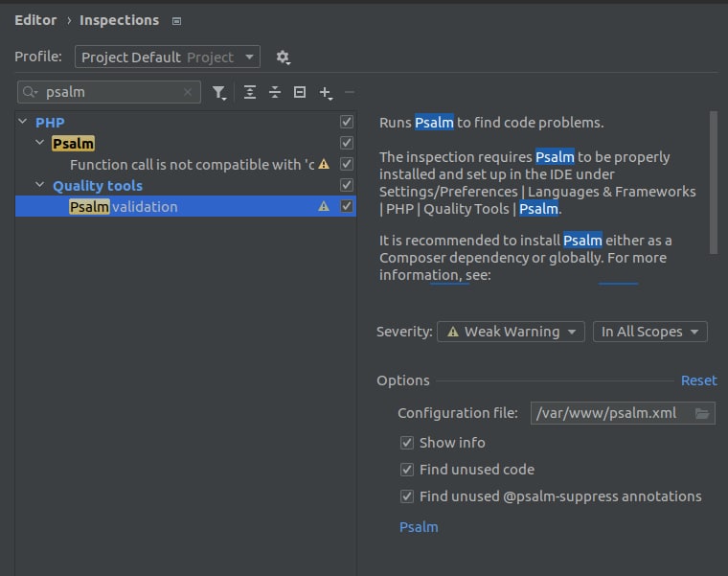The image size is (728, 576).
Task: Click the Editor breadcrumb
Action: [x=35, y=20]
